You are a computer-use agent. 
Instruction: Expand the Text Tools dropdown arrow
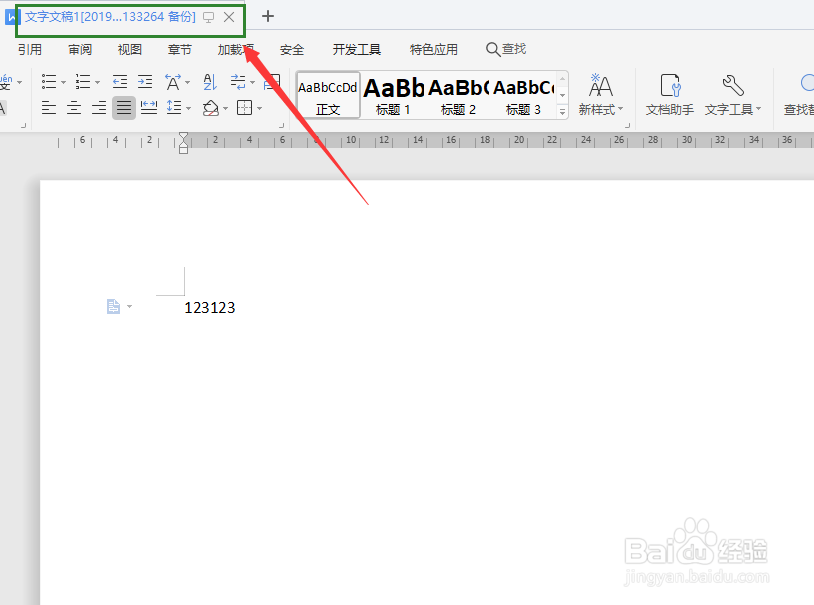(758, 109)
